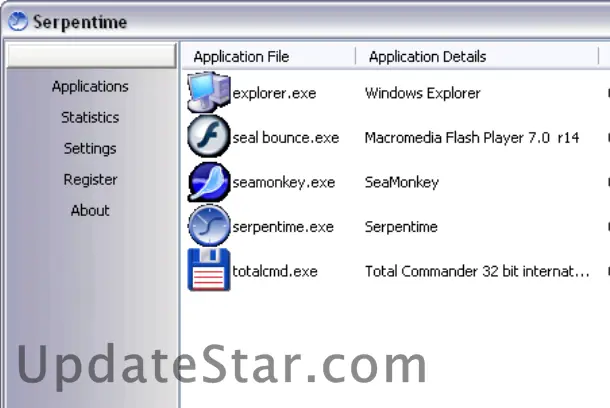Click the Serpentime details cell in the list

401,227
